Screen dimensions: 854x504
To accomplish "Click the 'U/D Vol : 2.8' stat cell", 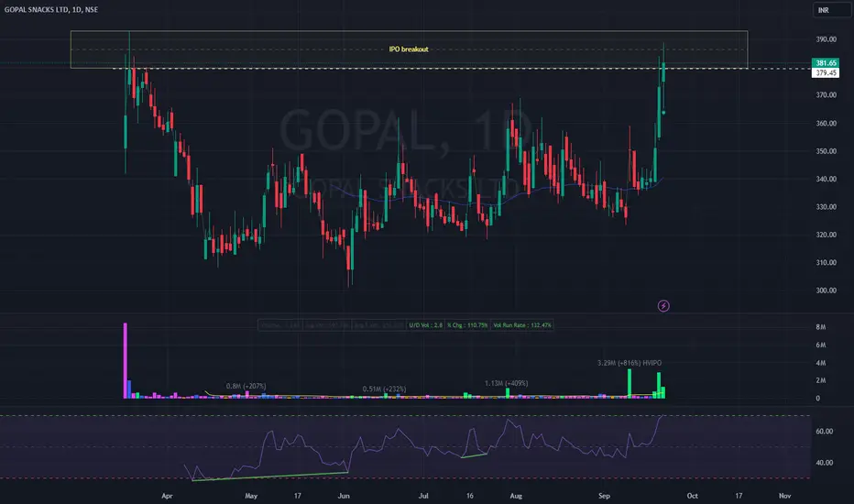I will [426, 325].
